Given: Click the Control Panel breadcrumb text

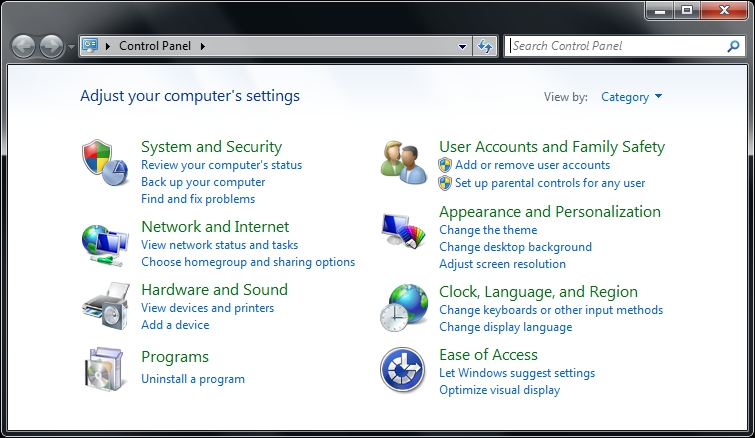Looking at the screenshot, I should click(155, 46).
